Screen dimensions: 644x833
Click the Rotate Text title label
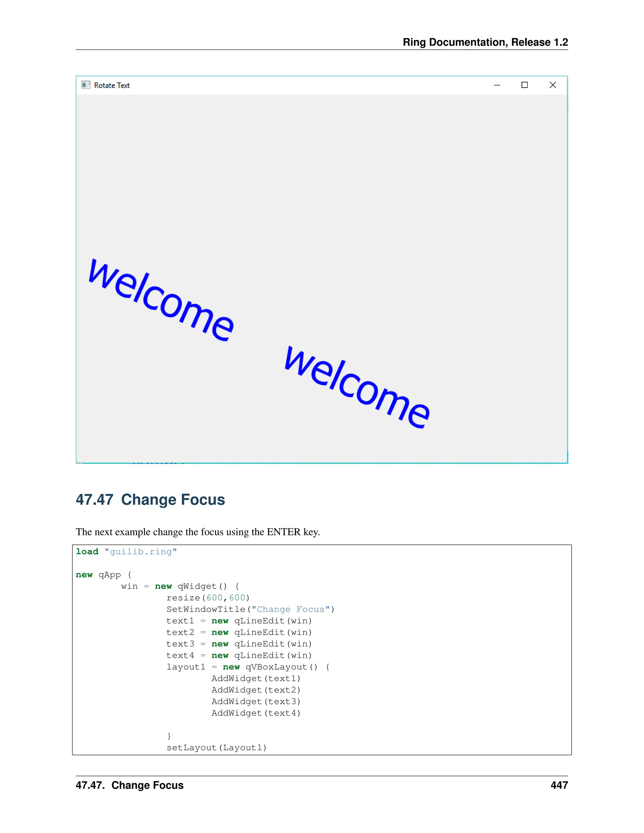tap(112, 86)
